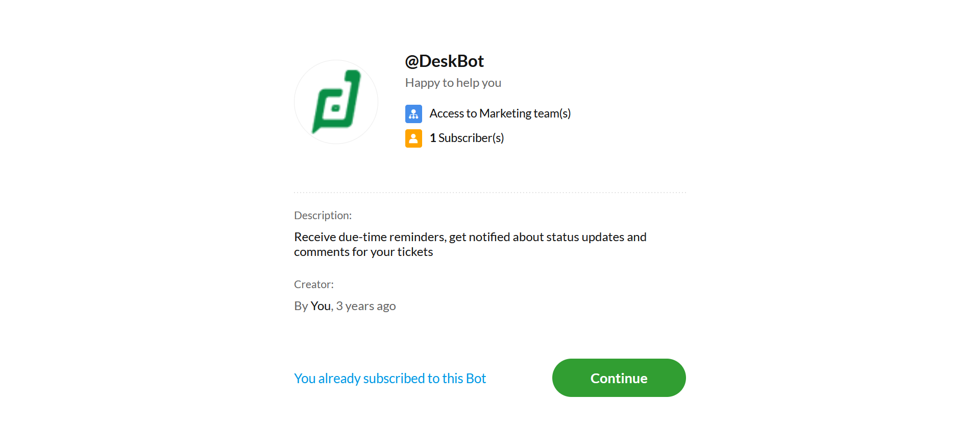Click the dotted divider line
Image resolution: width=980 pixels, height=446 pixels.
489,192
